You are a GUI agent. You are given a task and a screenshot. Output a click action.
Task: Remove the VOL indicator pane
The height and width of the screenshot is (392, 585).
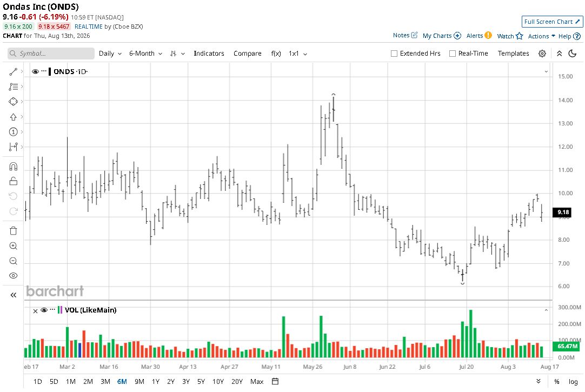pyautogui.click(x=36, y=310)
